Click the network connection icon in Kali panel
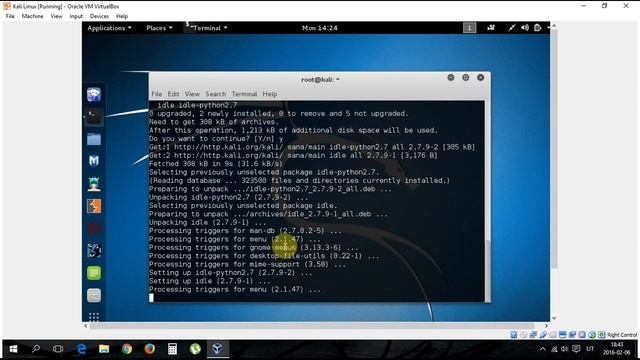 click(x=512, y=28)
